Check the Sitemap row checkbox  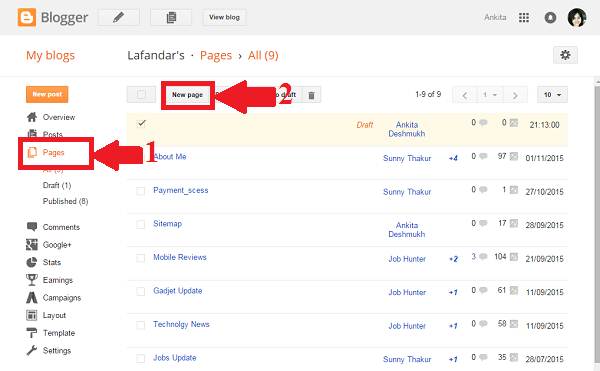coord(141,224)
